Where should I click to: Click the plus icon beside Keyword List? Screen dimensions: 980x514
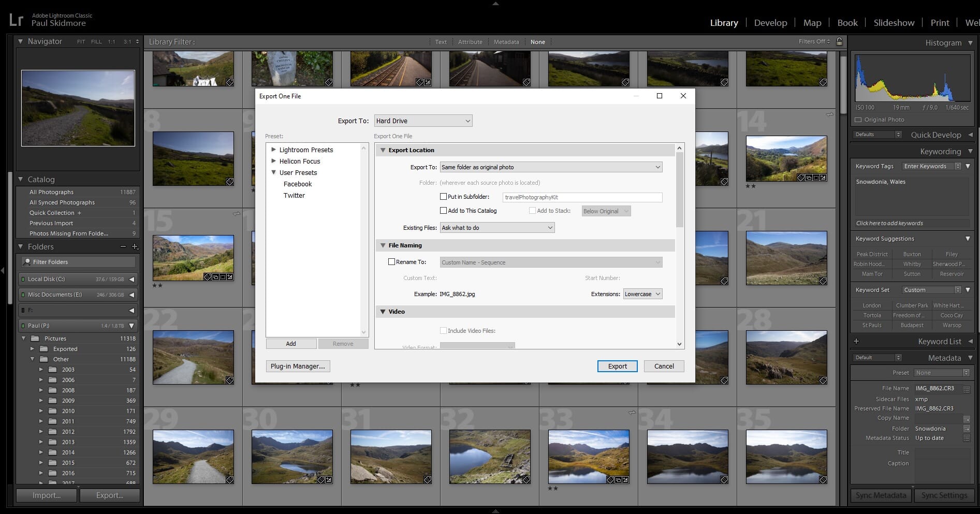(x=856, y=341)
